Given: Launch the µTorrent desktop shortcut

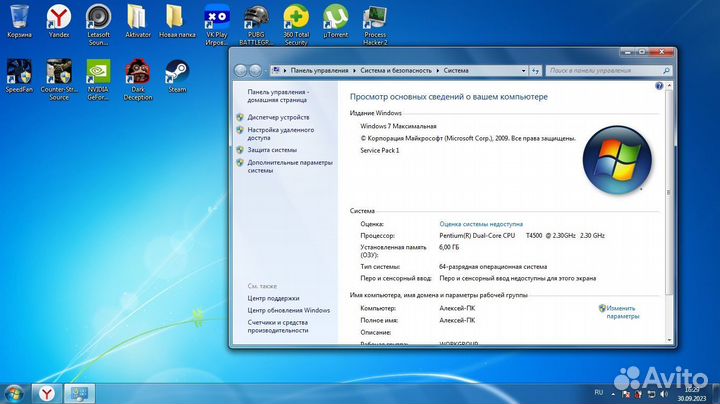Looking at the screenshot, I should pos(335,22).
